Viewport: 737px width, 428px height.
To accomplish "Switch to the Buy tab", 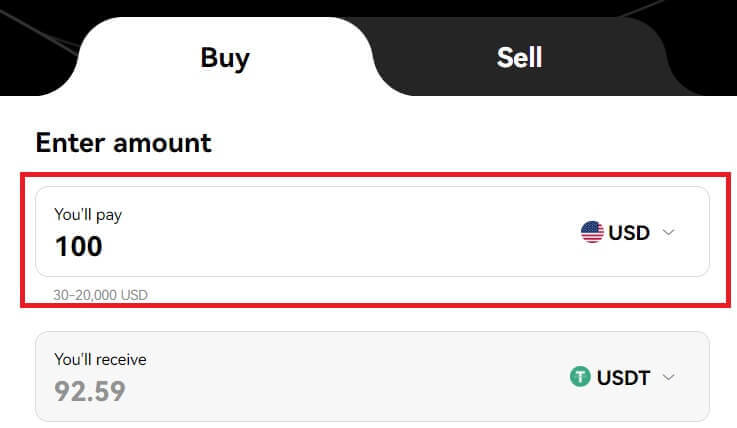I will coord(225,57).
